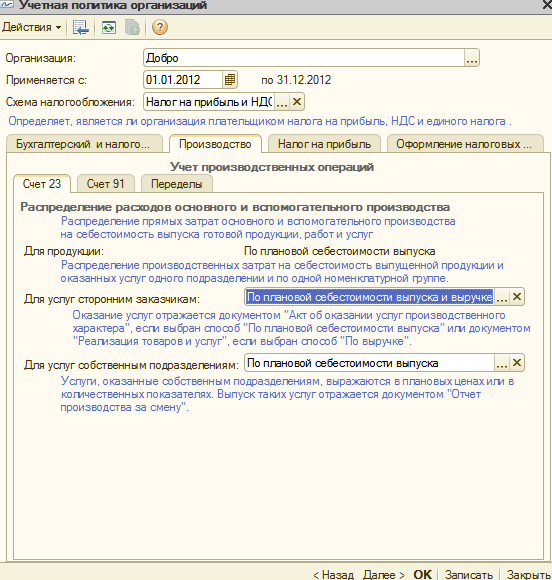Screen dimensions: 552x580
Task: Select the Переделы sub-tab
Action: [176, 184]
